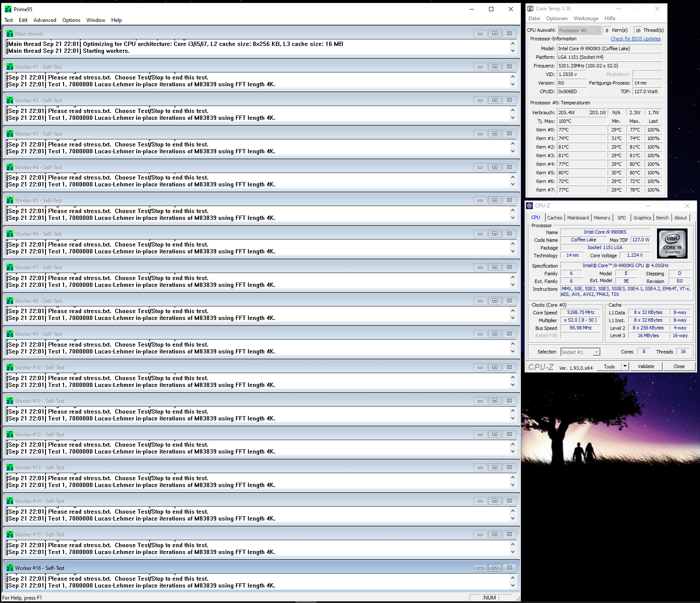Click the Worker #16 Self-Test window icon
The image size is (700, 603).
10,568
